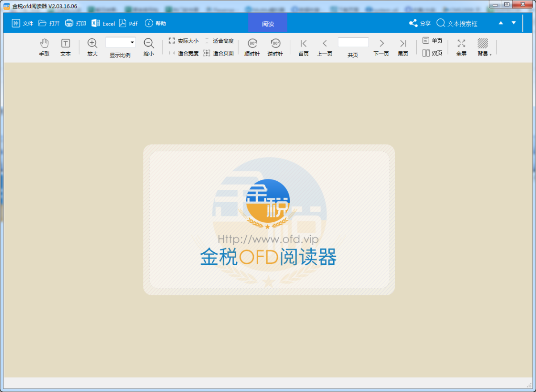Select the 手型 (hand) tool
536x392 pixels.
(44, 47)
